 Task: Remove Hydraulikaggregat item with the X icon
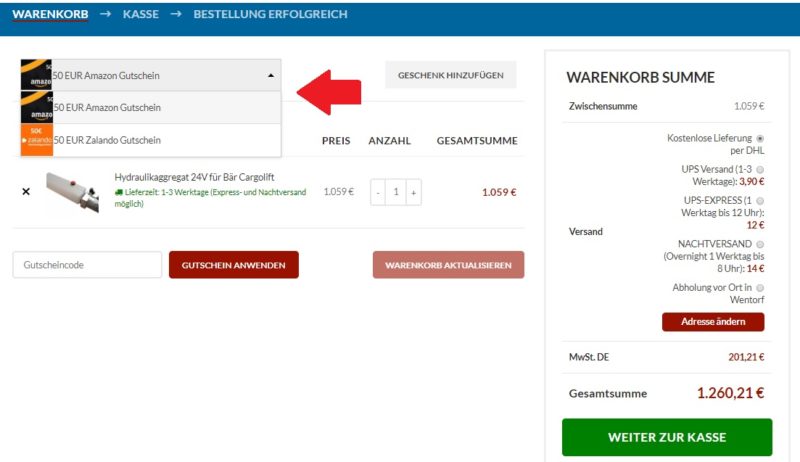pos(26,192)
